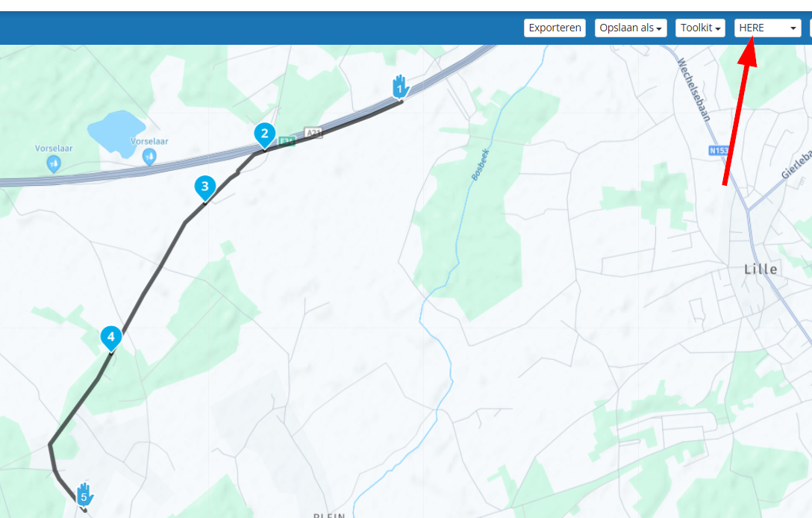Image resolution: width=812 pixels, height=518 pixels.
Task: Click the Bosbeek stream label
Action: (x=480, y=165)
